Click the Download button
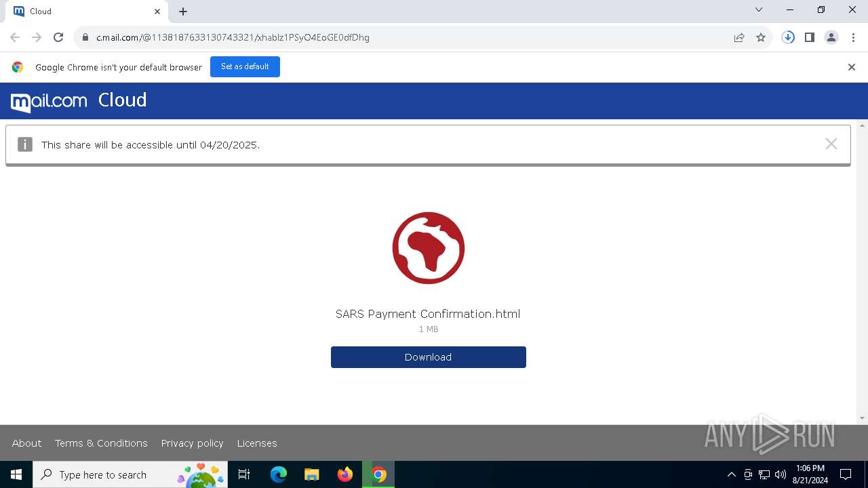Image resolution: width=868 pixels, height=488 pixels. click(x=429, y=357)
